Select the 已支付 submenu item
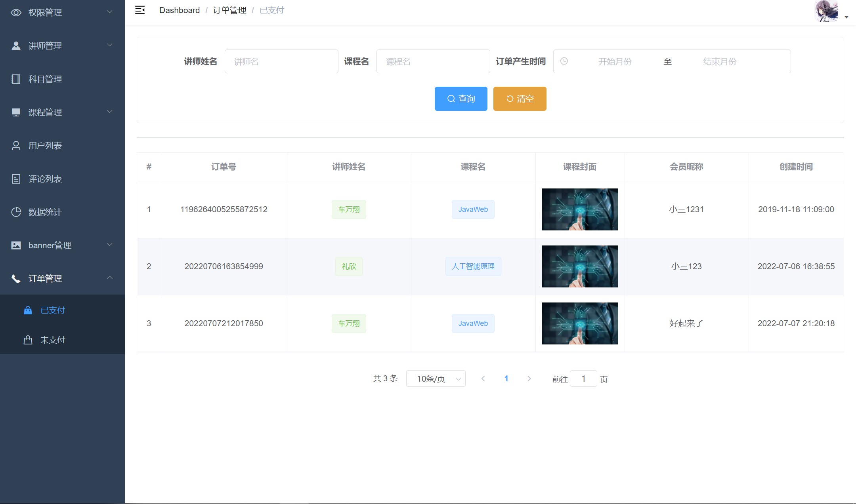Image resolution: width=856 pixels, height=504 pixels. 52,310
